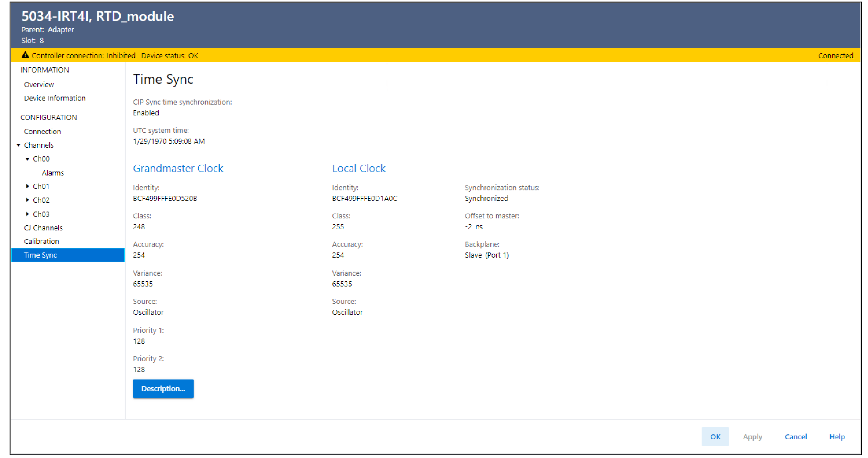Viewport: 868px width, 458px height.
Task: Click the Apply button
Action: (753, 437)
